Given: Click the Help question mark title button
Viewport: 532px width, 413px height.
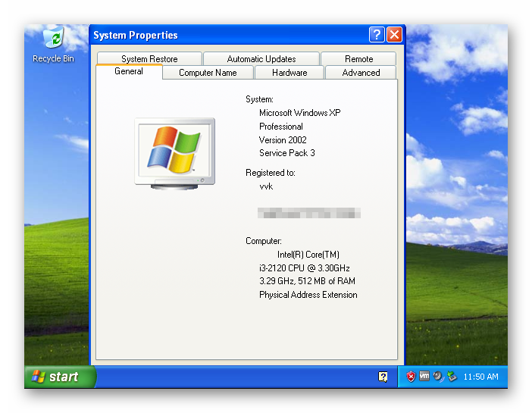Looking at the screenshot, I should tap(377, 35).
